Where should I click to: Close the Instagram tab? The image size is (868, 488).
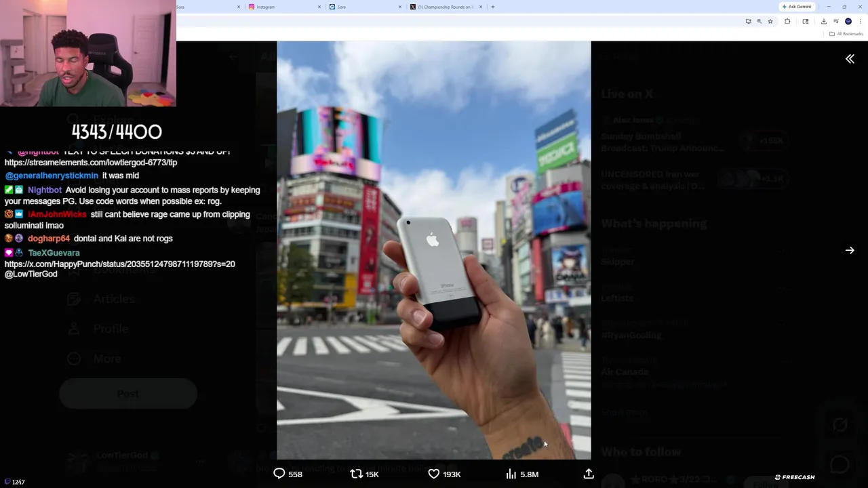point(319,7)
